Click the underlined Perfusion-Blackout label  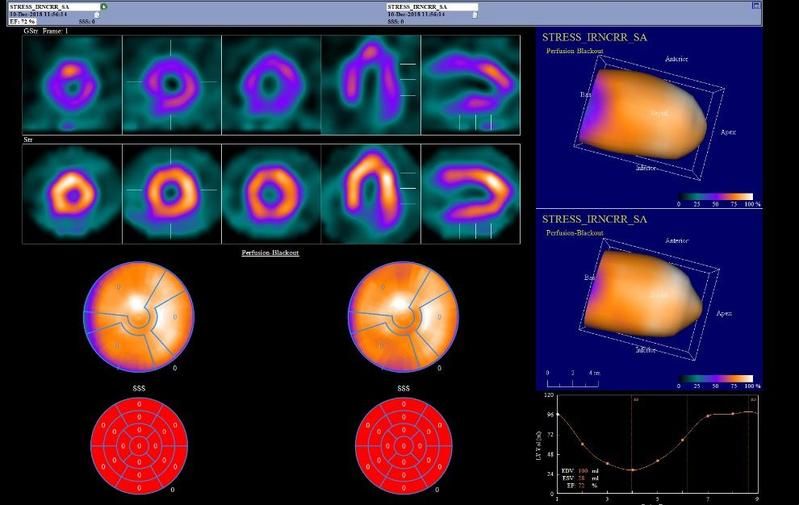(x=270, y=253)
